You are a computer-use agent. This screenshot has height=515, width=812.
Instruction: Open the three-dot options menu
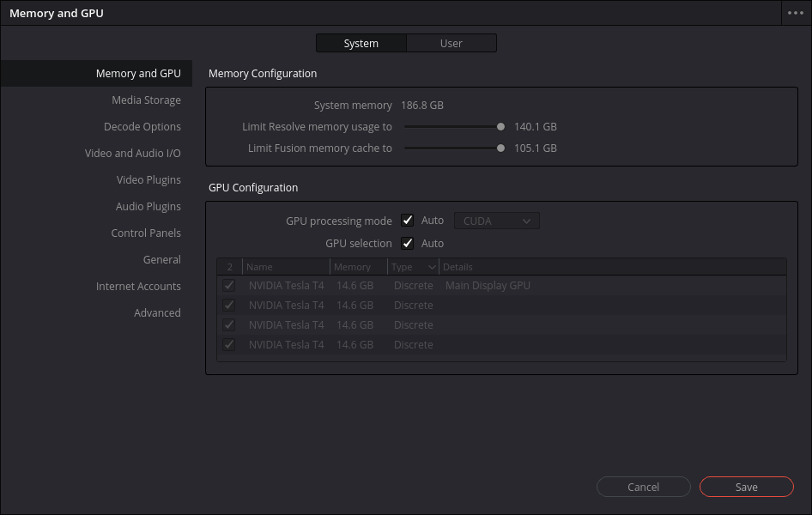796,13
